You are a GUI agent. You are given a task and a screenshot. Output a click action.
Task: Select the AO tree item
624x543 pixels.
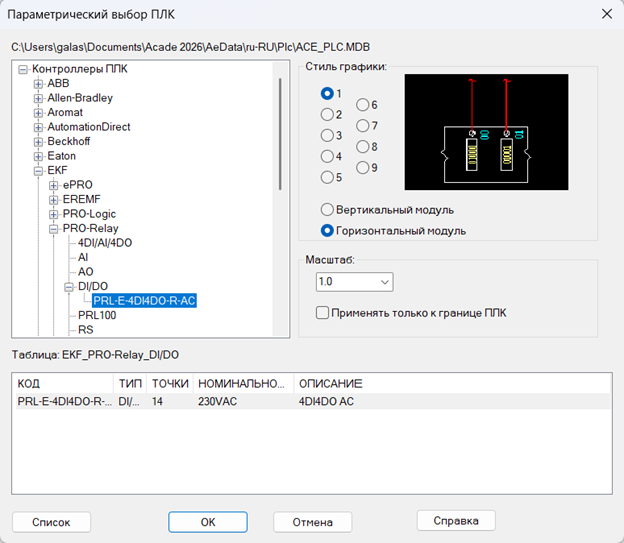[86, 272]
